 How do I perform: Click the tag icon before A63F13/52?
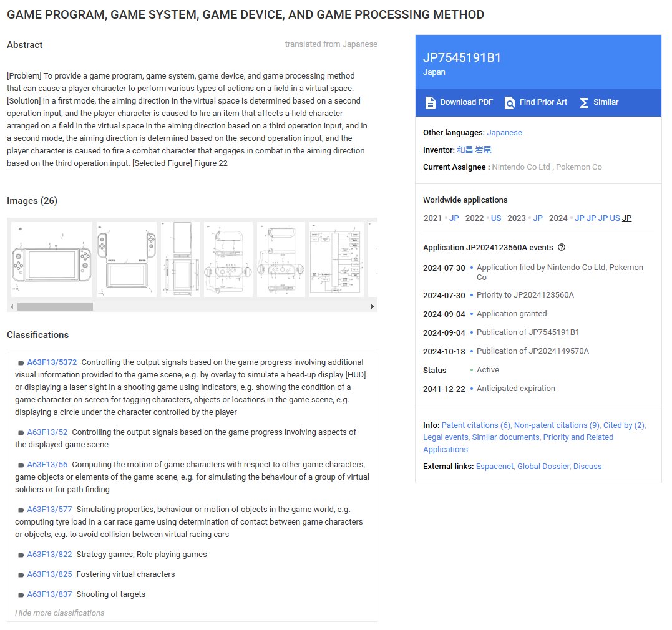[x=21, y=433]
